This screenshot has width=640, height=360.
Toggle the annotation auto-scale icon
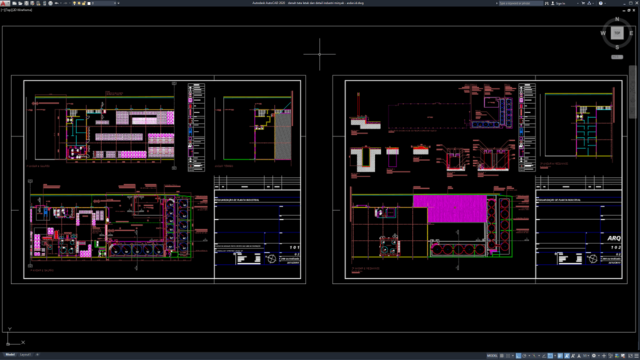[573, 356]
